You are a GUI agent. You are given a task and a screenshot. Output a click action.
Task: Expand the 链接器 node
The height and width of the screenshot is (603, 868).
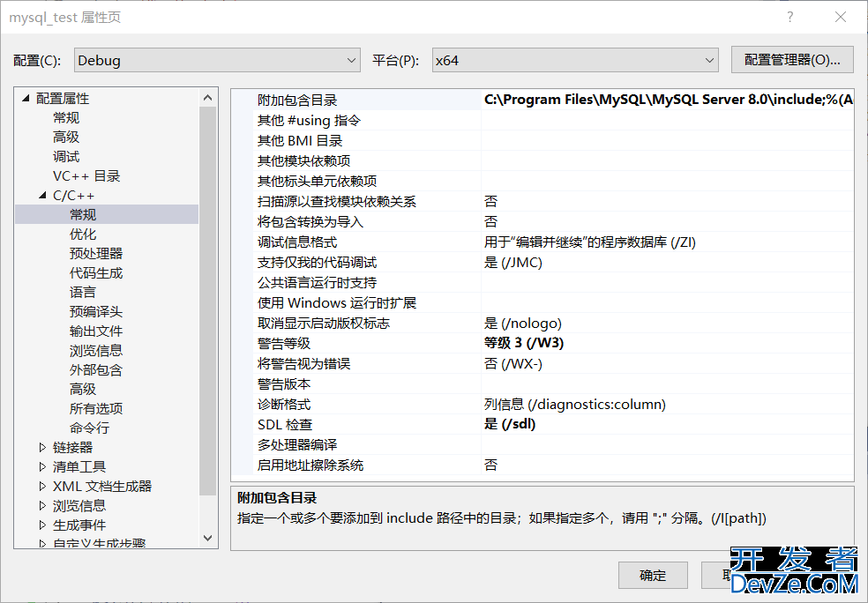click(x=42, y=447)
